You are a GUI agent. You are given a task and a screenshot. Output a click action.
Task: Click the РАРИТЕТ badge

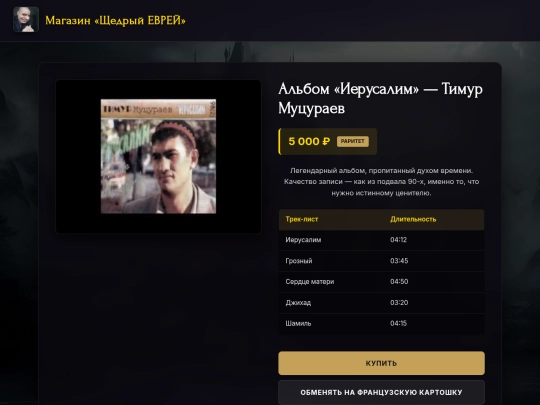353,141
